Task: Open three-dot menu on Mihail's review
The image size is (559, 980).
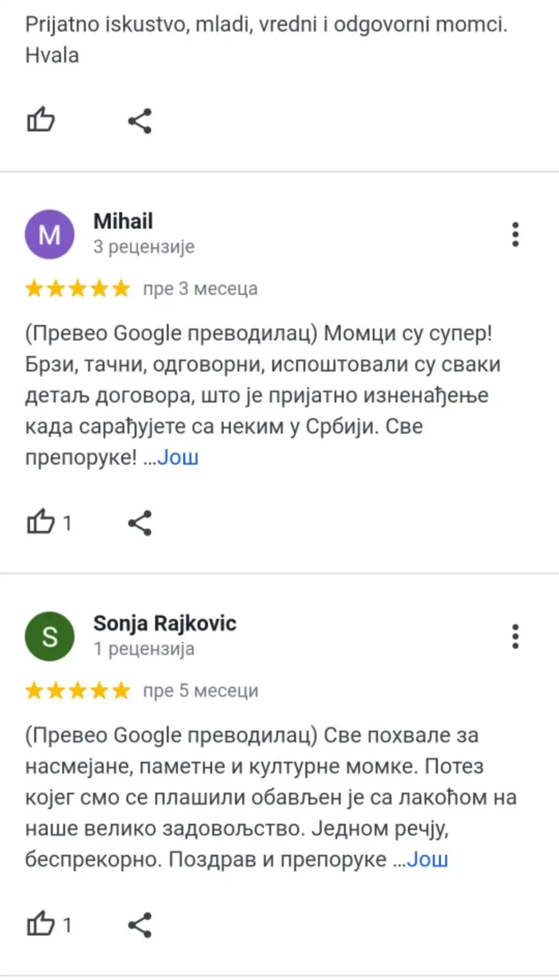Action: [x=515, y=234]
